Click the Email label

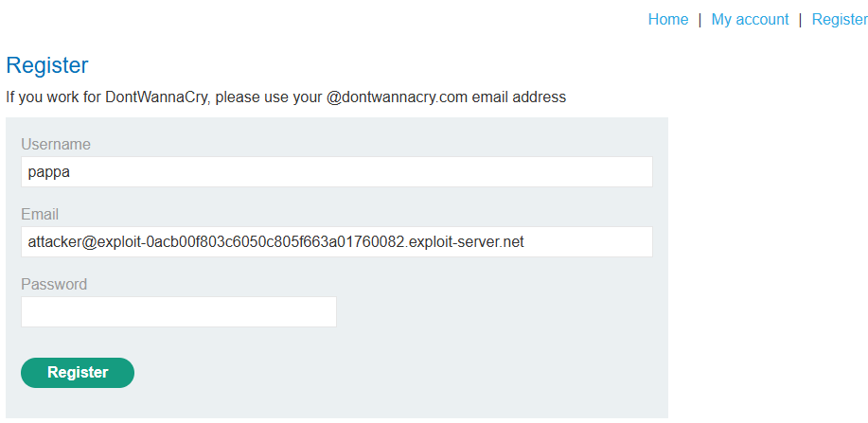[x=40, y=214]
